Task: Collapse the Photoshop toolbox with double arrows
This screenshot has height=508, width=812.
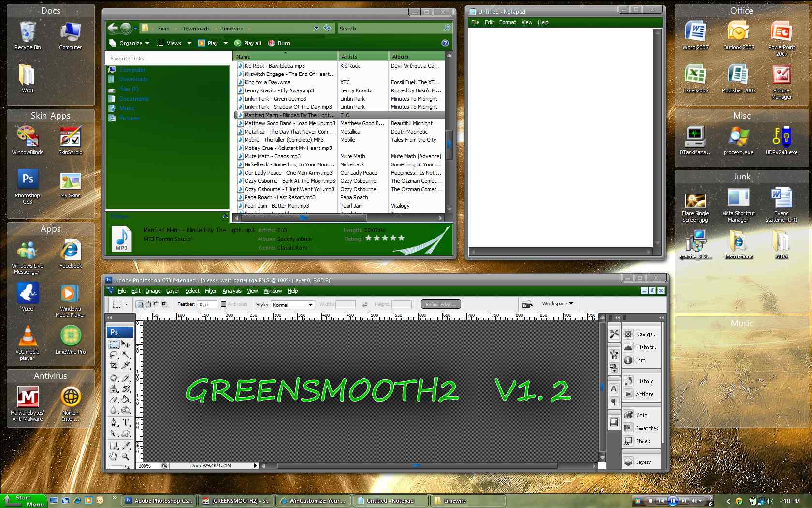Action: (x=110, y=318)
